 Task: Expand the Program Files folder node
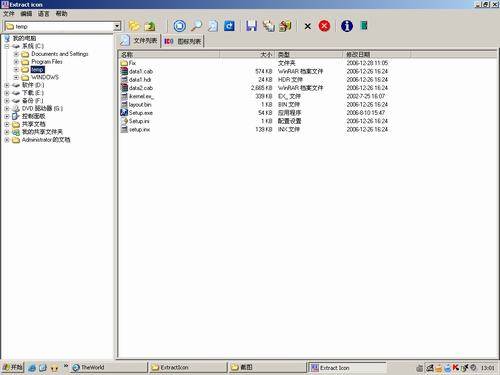coord(16,62)
